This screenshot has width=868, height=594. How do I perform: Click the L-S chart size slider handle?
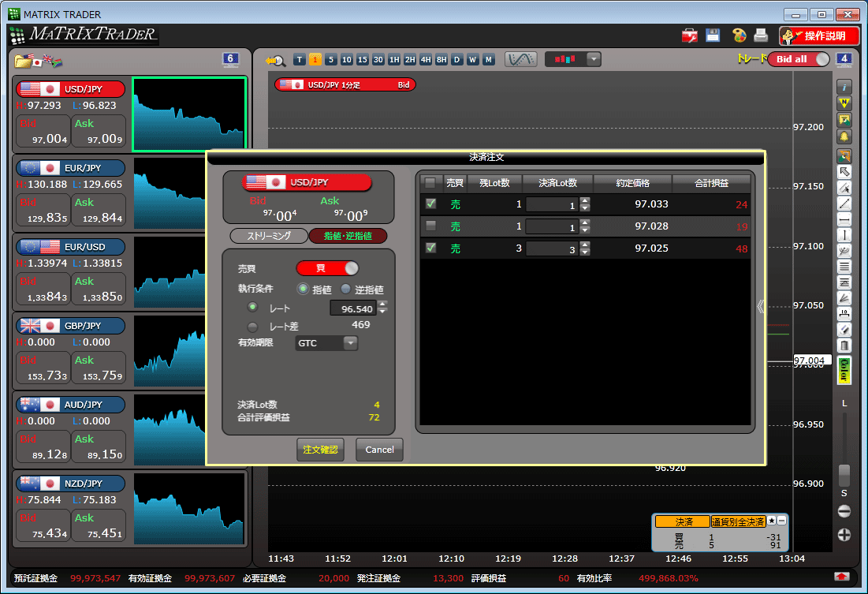[x=844, y=475]
